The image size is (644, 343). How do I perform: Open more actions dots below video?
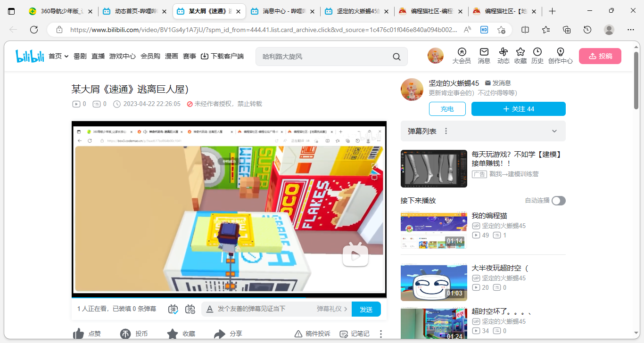coord(381,334)
